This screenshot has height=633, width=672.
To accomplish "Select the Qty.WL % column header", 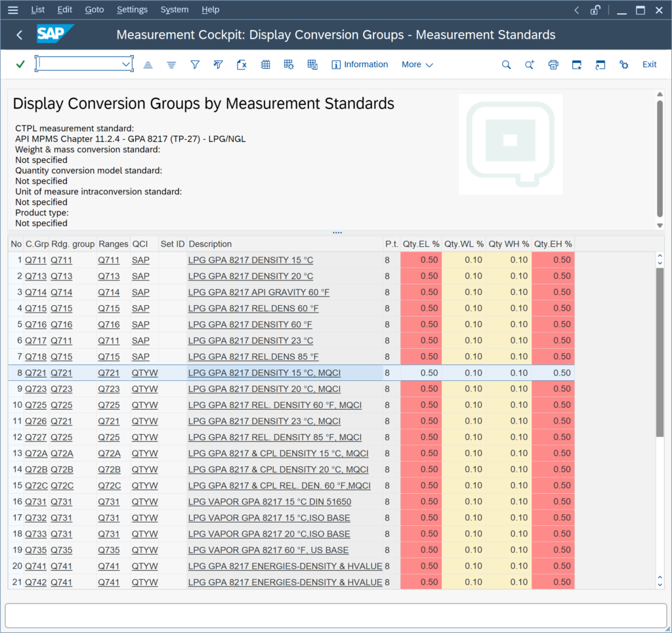I will [464, 244].
